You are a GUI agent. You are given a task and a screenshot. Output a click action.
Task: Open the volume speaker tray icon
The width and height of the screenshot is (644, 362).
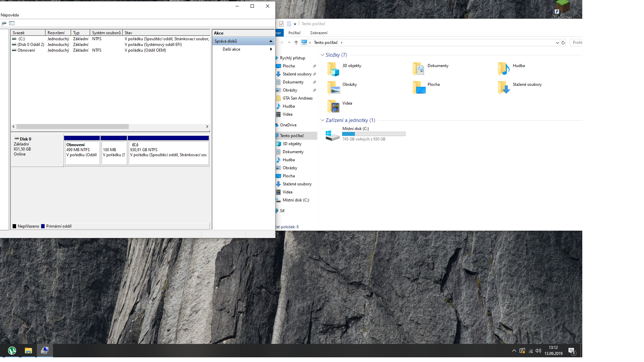coord(538,351)
